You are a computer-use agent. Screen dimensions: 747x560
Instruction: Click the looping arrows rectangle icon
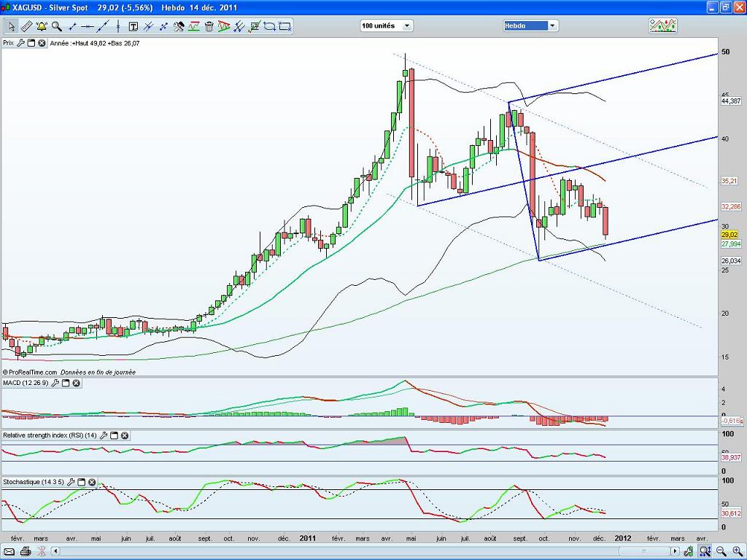coord(270,26)
